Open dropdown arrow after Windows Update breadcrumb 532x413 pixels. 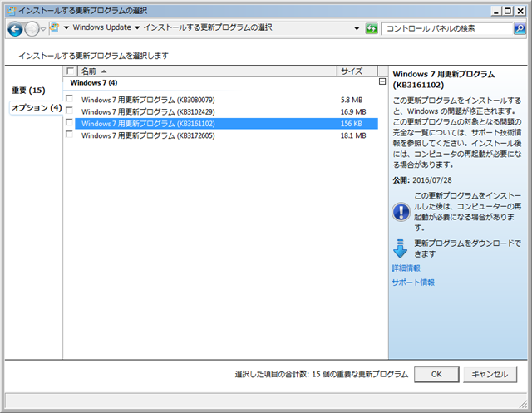coord(137,27)
